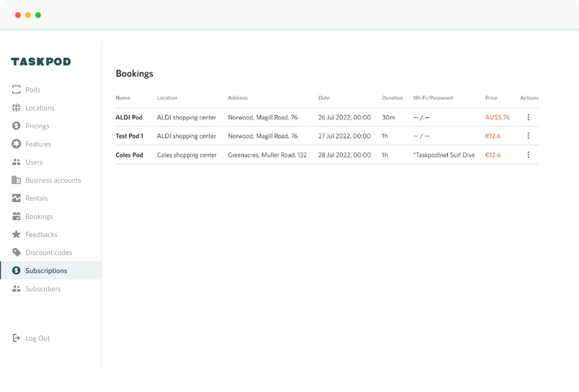Click the green traffic light button

[x=38, y=15]
